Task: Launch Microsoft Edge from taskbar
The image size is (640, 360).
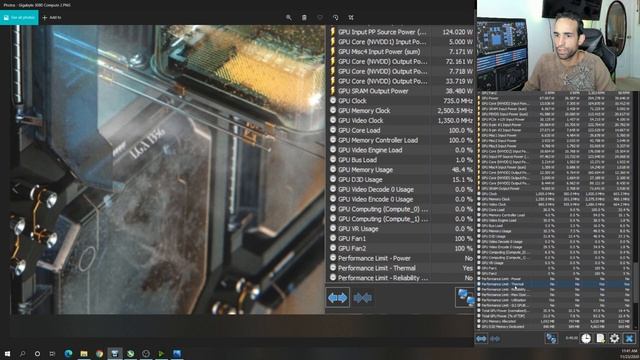Action: (68, 353)
